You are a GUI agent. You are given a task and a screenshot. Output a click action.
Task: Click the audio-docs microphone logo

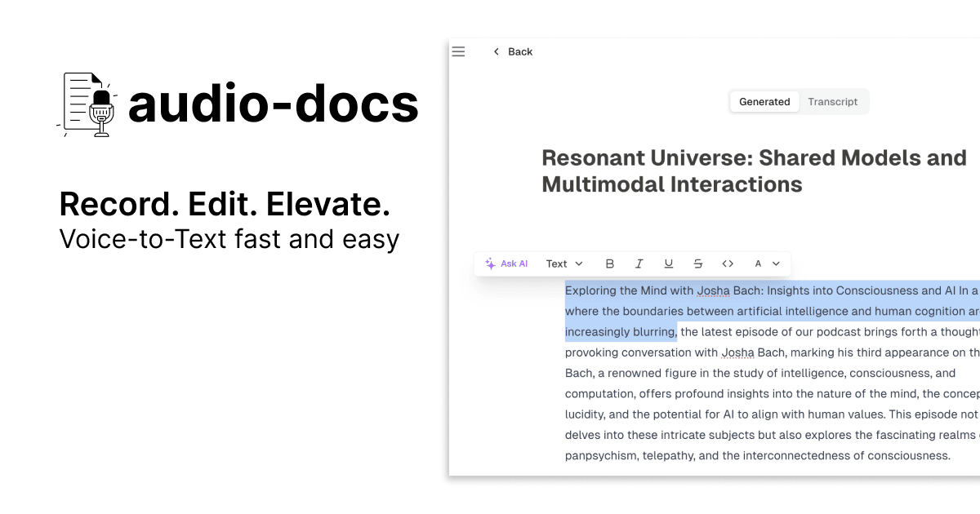(x=87, y=104)
